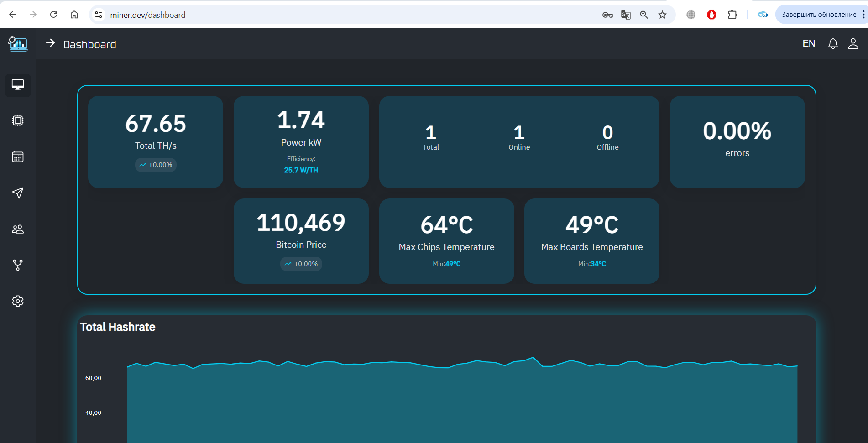Screen dimensions: 868x443
Task: Click the Bitcoin Price card
Action: click(301, 241)
